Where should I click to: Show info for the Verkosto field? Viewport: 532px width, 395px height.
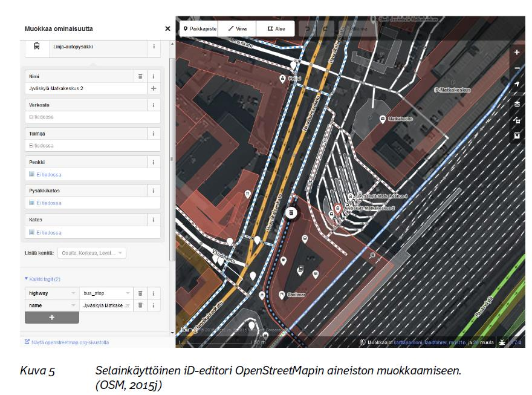coord(154,105)
